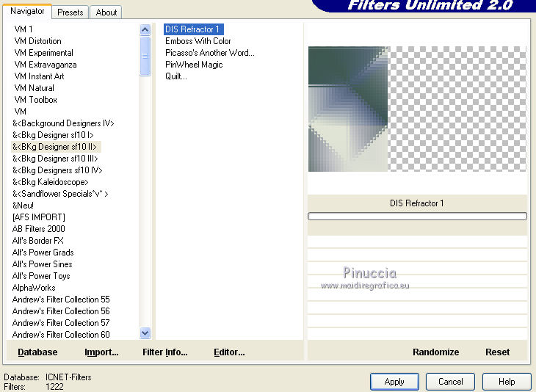Select Andrew's Filter Collection 56
536x392 pixels.
61,311
